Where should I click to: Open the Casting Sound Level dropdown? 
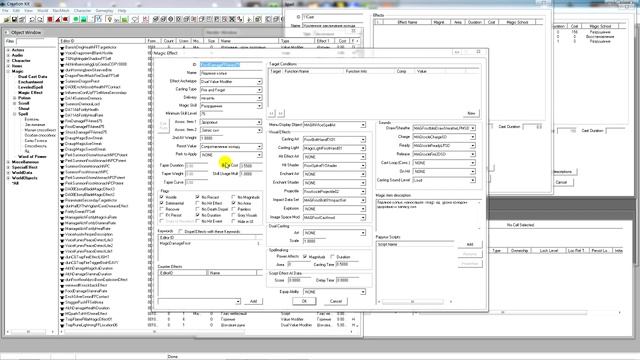473,180
